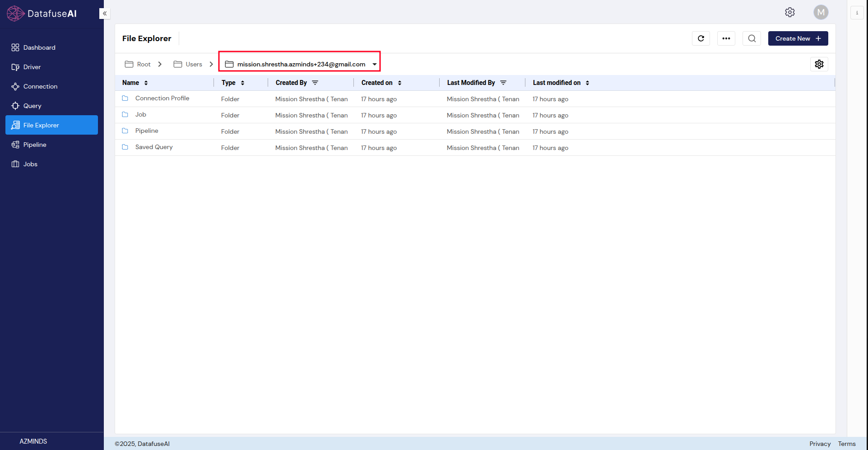
Task: Open the Driver section icon in sidebar
Action: [x=15, y=66]
